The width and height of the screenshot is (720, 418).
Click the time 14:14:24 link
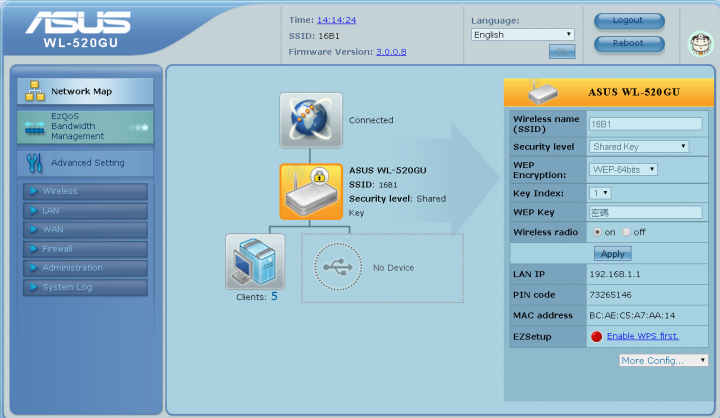click(337, 20)
